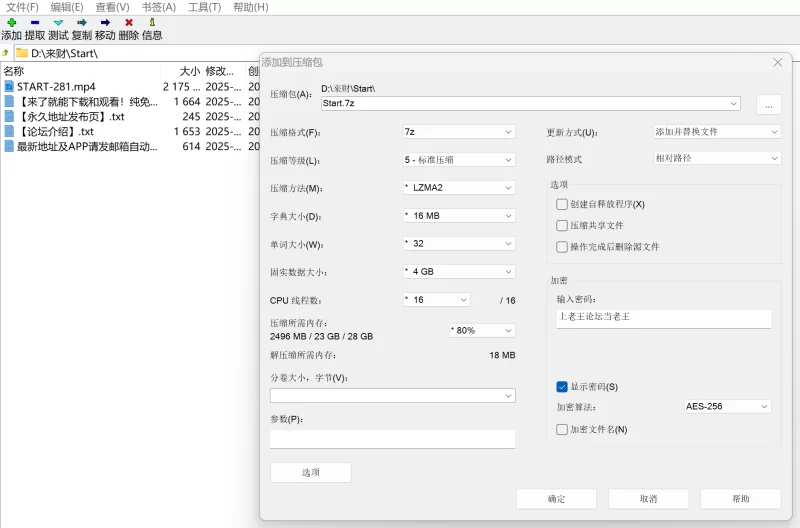Open the 更新方式 dropdown
Image resolution: width=800 pixels, height=528 pixels.
pos(717,132)
